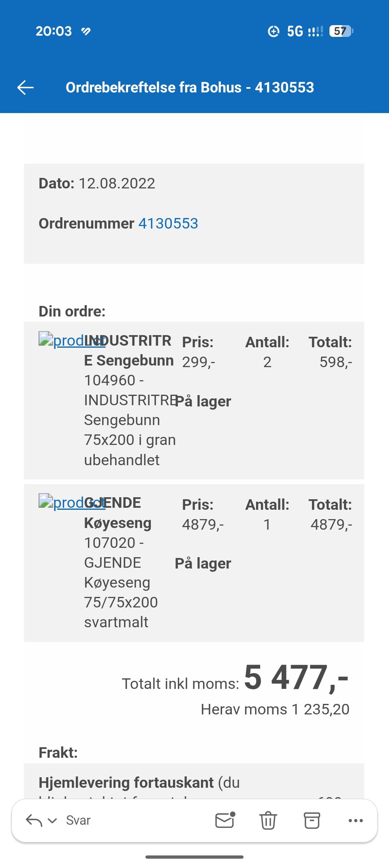Mark email as unread envelope icon

coord(225,821)
